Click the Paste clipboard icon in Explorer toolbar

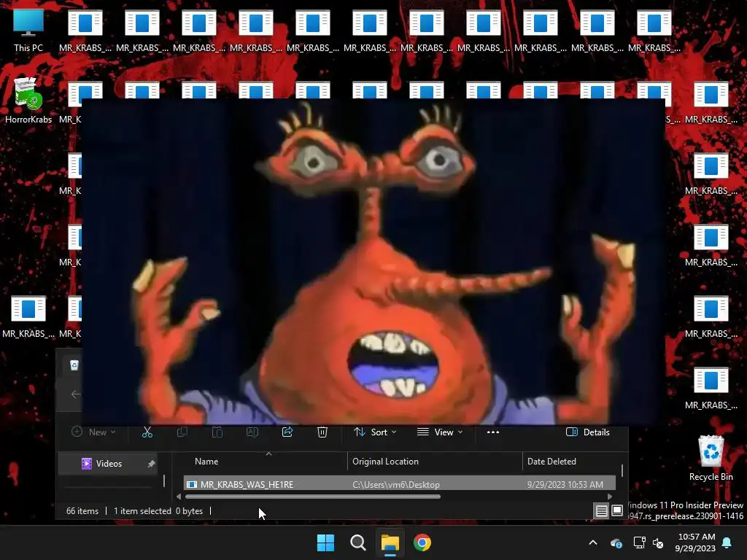[x=217, y=432]
